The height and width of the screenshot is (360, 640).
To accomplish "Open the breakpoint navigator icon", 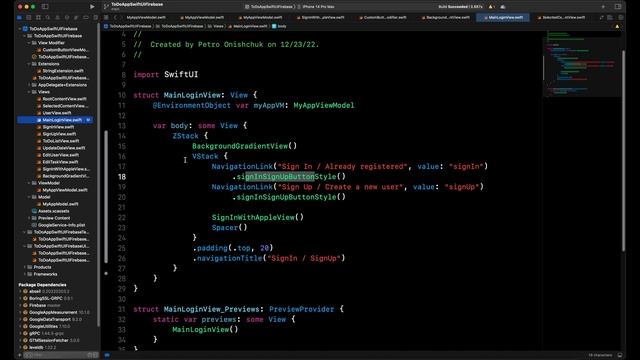I will pos(86,18).
